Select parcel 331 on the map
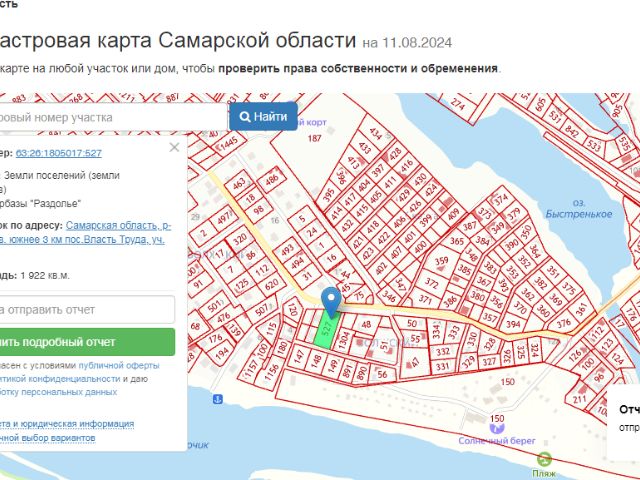The image size is (640, 480). coord(442,367)
